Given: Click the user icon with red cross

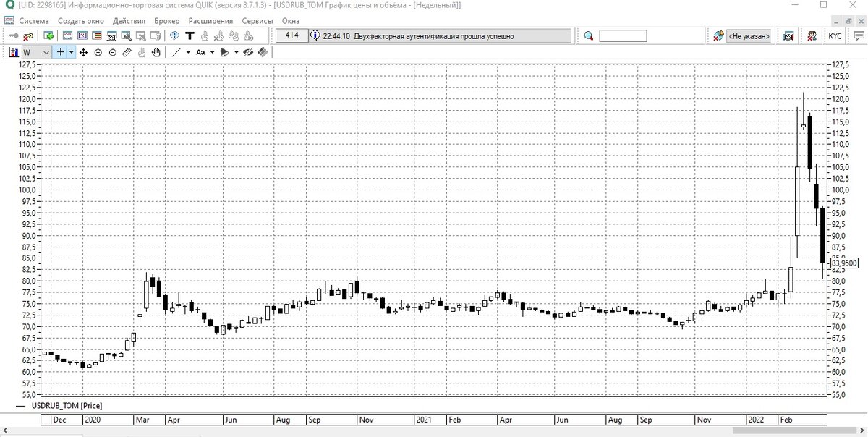Looking at the screenshot, I should tap(812, 36).
